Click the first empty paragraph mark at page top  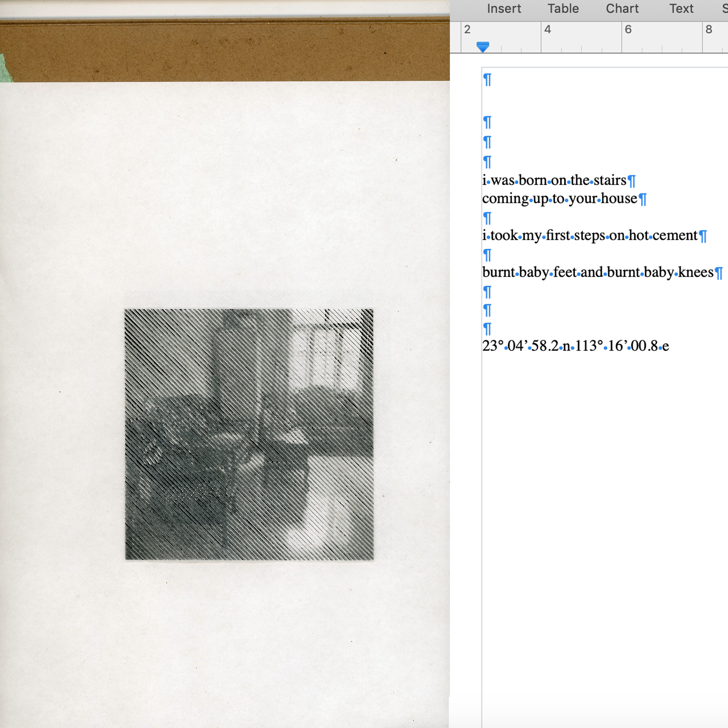click(487, 79)
